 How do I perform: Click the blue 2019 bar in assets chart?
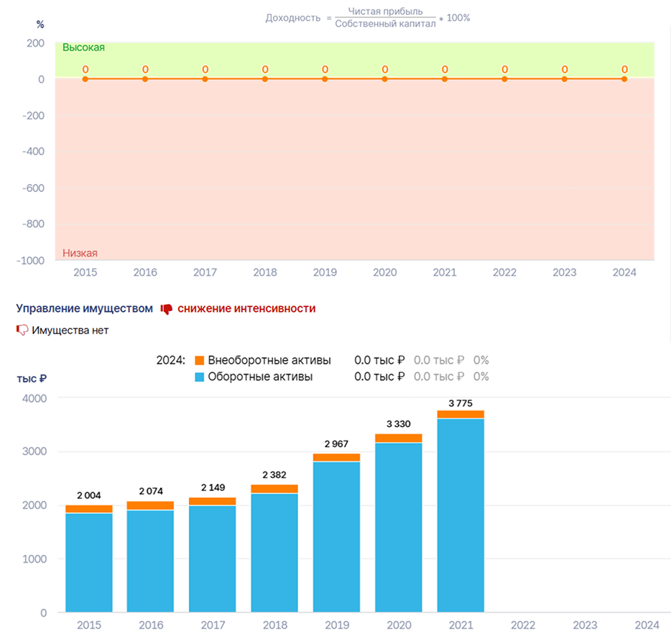[336, 538]
